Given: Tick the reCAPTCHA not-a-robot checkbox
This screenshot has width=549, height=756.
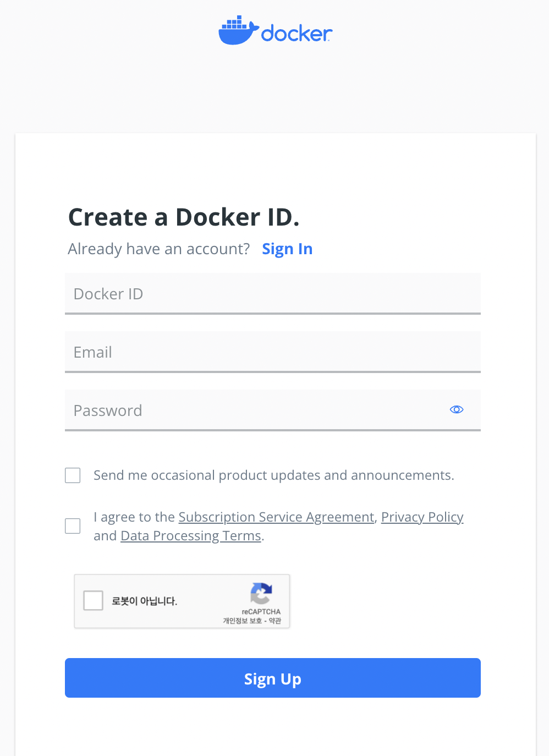Looking at the screenshot, I should (94, 600).
